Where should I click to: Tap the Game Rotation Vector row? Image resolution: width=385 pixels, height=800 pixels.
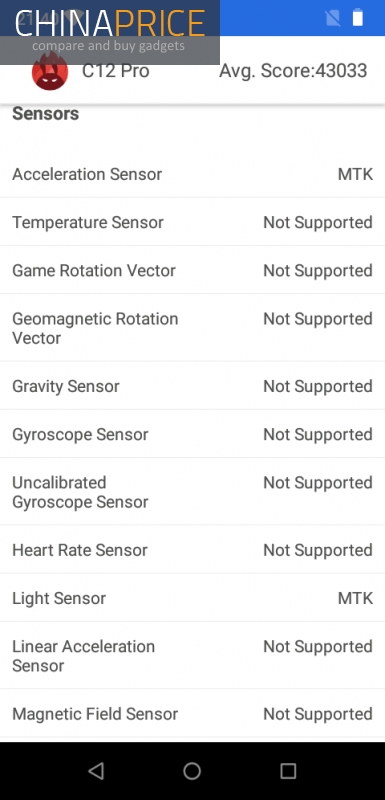[x=192, y=270]
